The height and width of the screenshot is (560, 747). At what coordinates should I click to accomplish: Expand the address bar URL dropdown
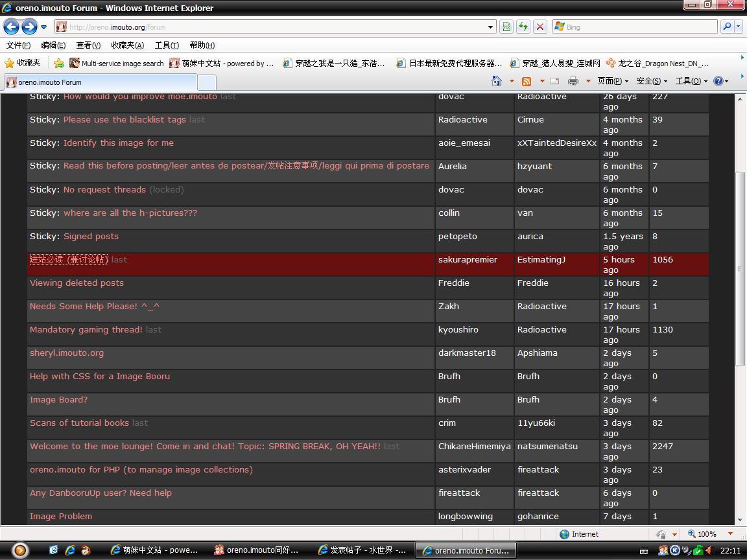pos(490,27)
